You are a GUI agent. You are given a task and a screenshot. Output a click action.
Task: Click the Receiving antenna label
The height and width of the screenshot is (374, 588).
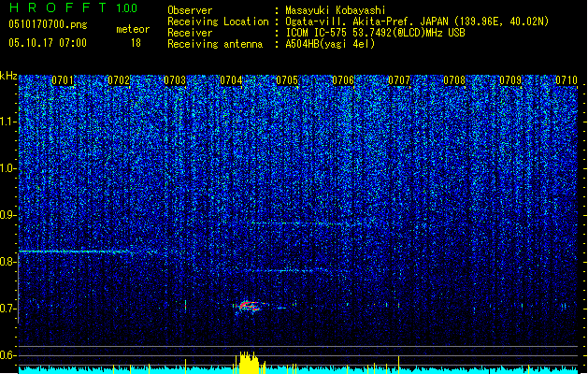[215, 44]
